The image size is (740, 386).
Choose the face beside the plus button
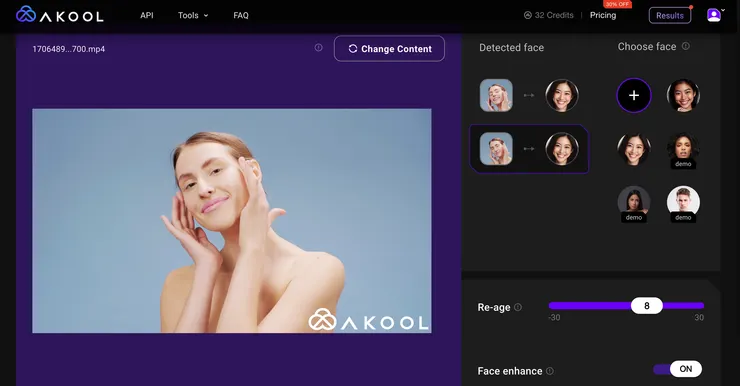pos(683,95)
